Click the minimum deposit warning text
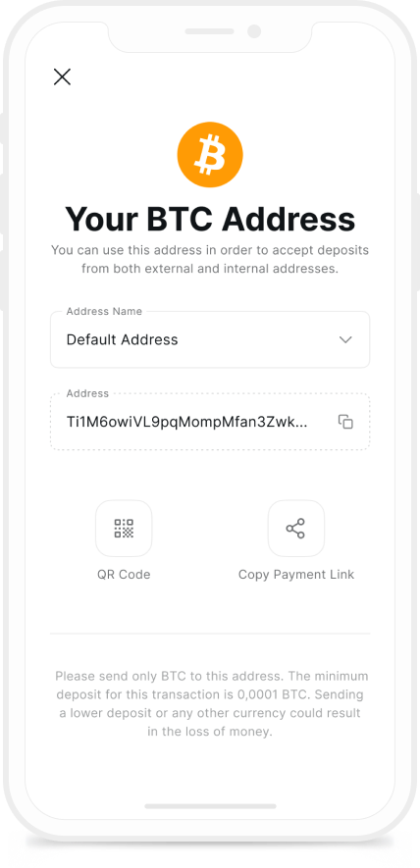Screen dimensions: 420x868 click(x=210, y=703)
